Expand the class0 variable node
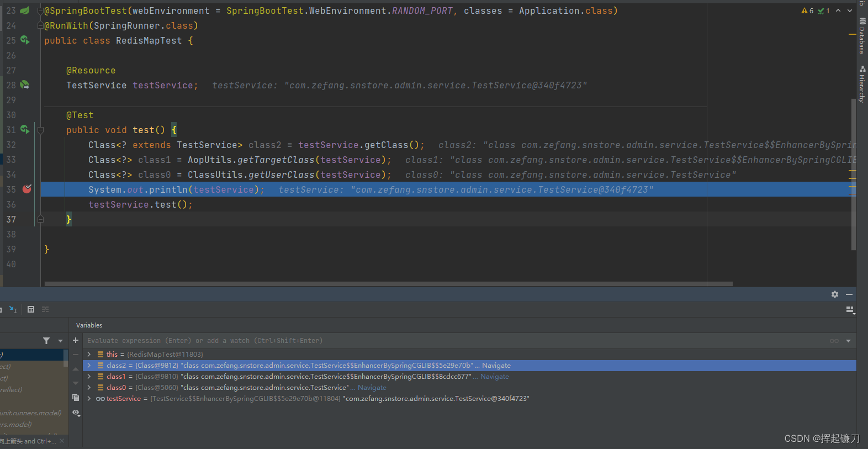Screen dimensions: 868x449 click(x=89, y=387)
